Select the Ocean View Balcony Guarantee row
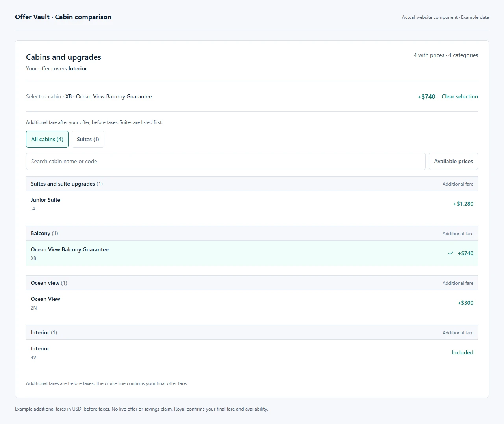The height and width of the screenshot is (424, 504). [x=252, y=253]
